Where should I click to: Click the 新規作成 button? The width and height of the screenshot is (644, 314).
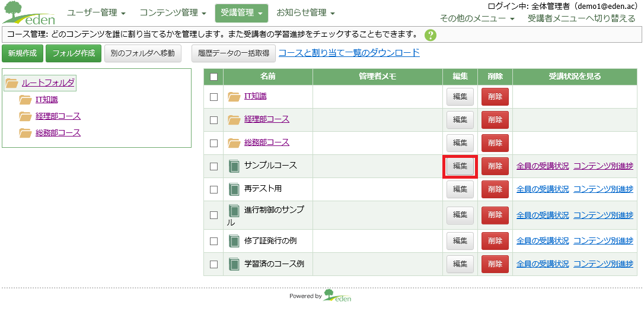tap(23, 53)
